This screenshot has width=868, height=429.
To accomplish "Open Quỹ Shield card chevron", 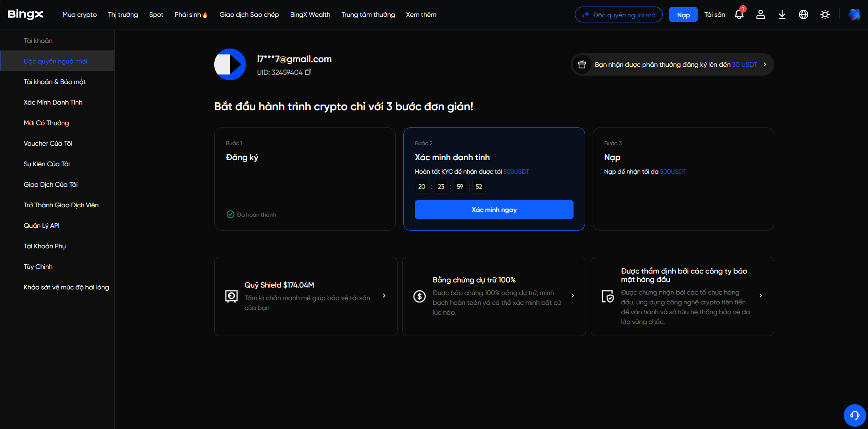I will tap(384, 295).
